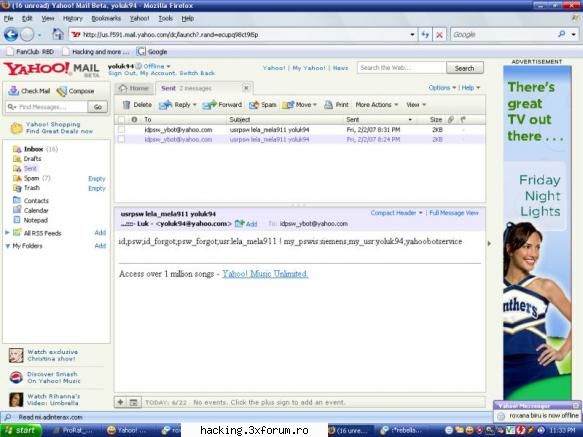Open the Inbox folder

coord(33,149)
